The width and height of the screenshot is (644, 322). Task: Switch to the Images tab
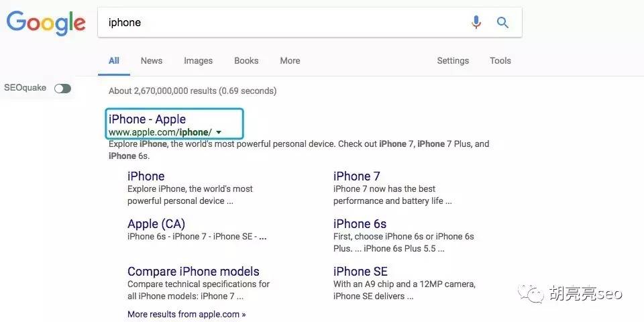(198, 61)
